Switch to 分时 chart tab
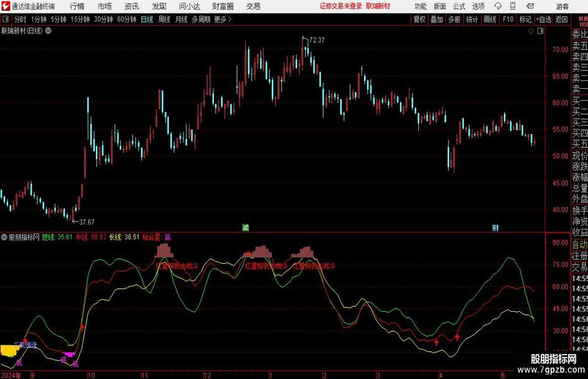588x379 pixels. tap(20, 19)
